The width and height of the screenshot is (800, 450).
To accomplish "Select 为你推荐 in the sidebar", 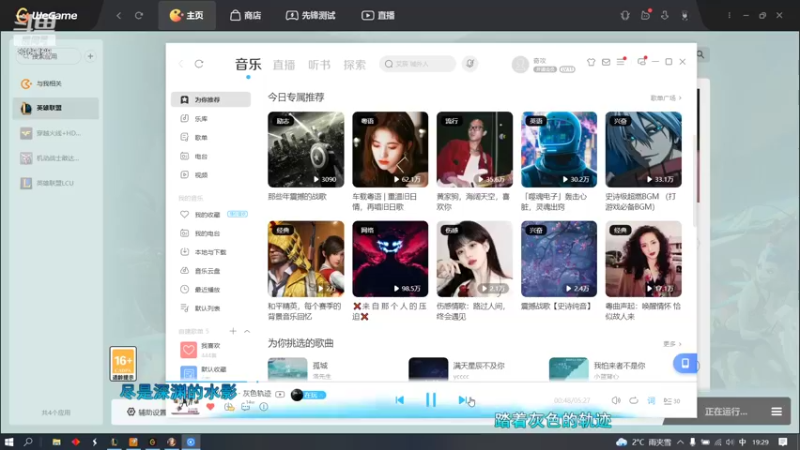I will click(211, 99).
